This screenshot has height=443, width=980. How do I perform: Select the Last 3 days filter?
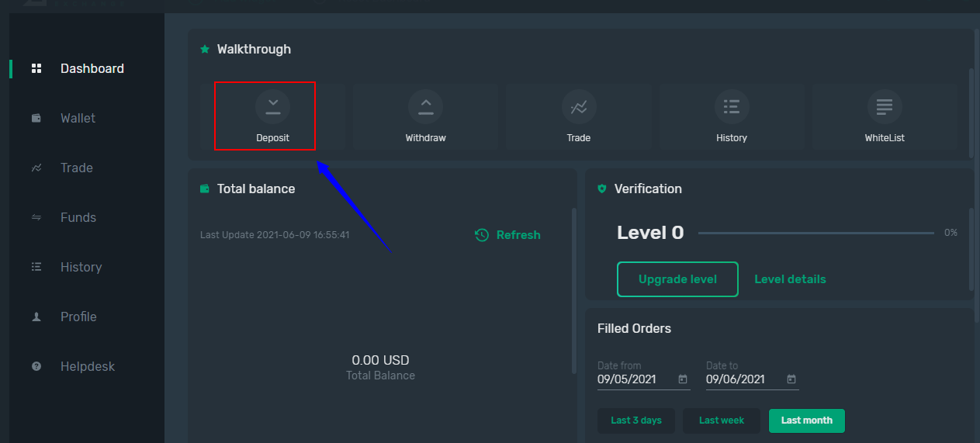[636, 421]
